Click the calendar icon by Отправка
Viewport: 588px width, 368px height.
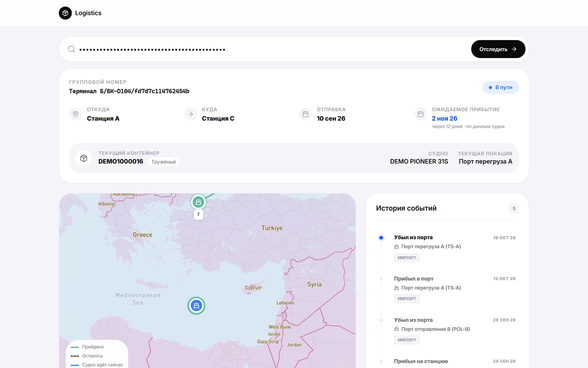305,114
